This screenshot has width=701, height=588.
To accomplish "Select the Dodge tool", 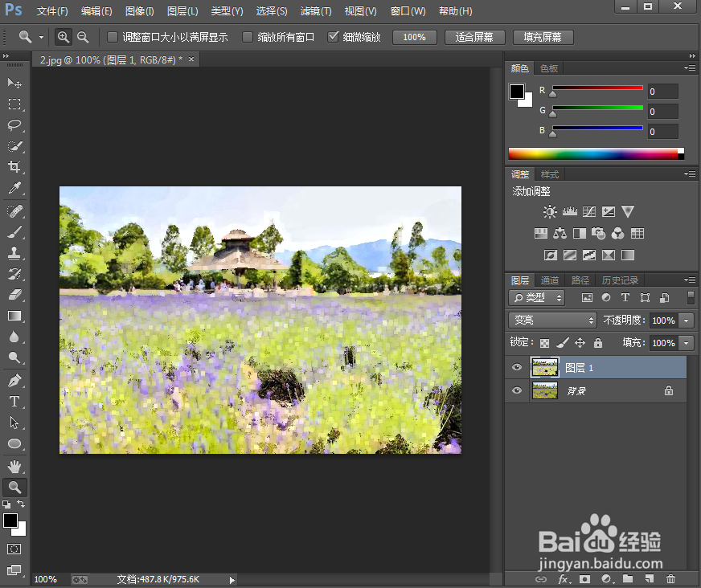I will 14,357.
